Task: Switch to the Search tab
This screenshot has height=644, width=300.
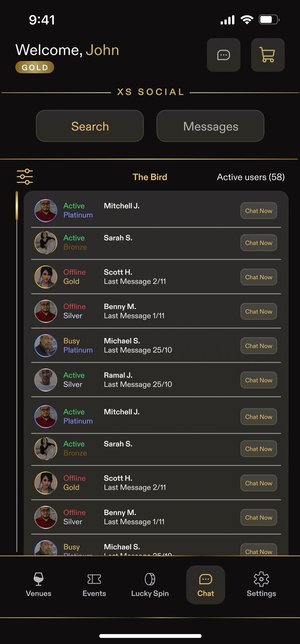Action: coord(90,126)
